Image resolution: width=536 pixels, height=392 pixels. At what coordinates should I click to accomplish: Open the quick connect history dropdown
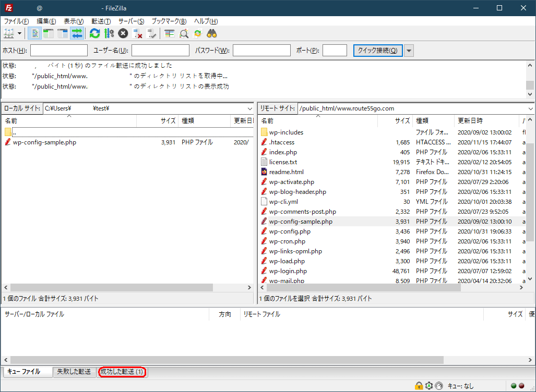[409, 51]
